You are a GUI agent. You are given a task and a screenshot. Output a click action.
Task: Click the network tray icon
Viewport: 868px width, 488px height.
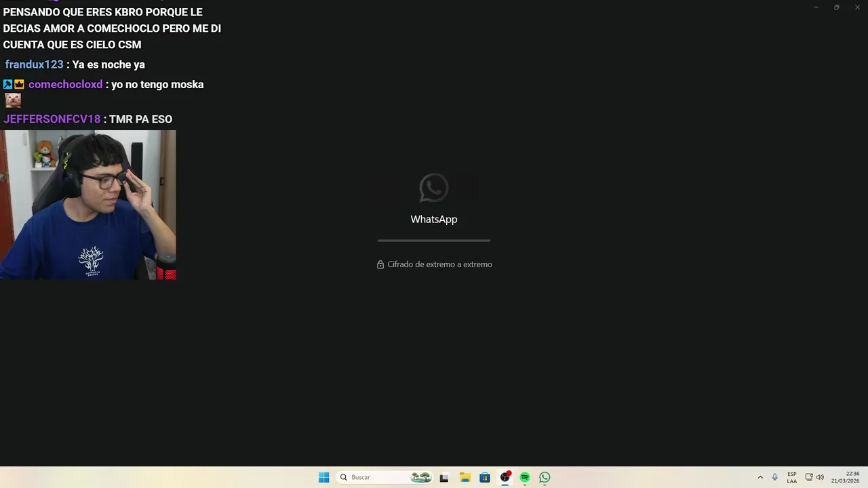pyautogui.click(x=809, y=477)
